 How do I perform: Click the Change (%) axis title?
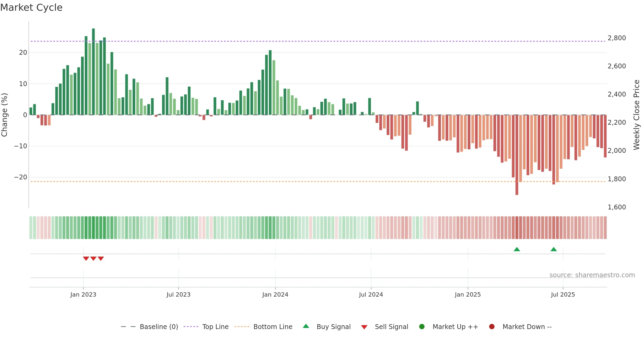(4, 115)
